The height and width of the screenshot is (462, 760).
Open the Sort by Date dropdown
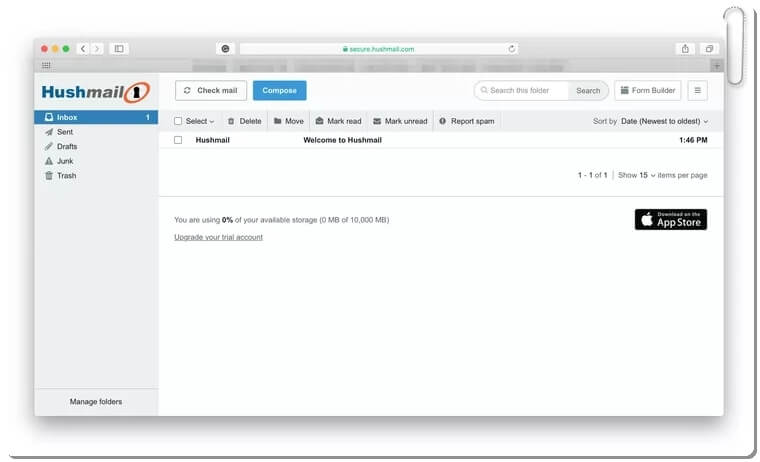(x=664, y=121)
